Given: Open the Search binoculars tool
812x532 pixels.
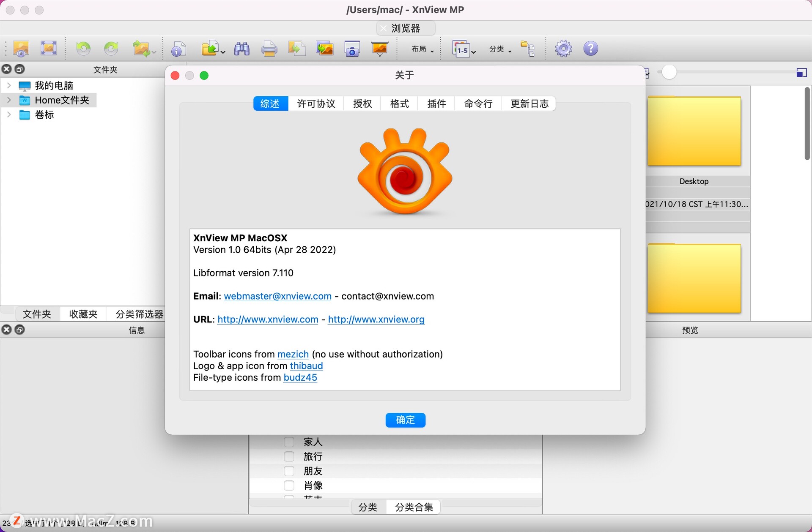Looking at the screenshot, I should 241,48.
